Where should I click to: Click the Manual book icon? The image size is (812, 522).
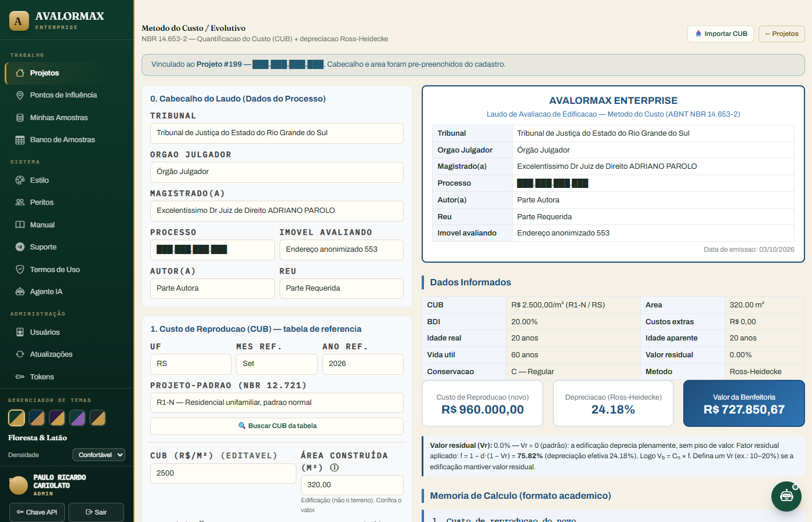click(x=20, y=225)
